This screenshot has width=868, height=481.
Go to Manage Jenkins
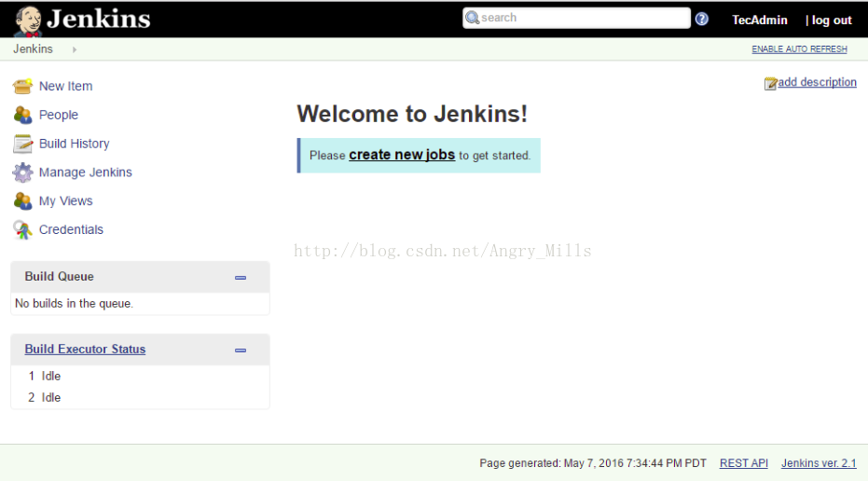point(85,172)
